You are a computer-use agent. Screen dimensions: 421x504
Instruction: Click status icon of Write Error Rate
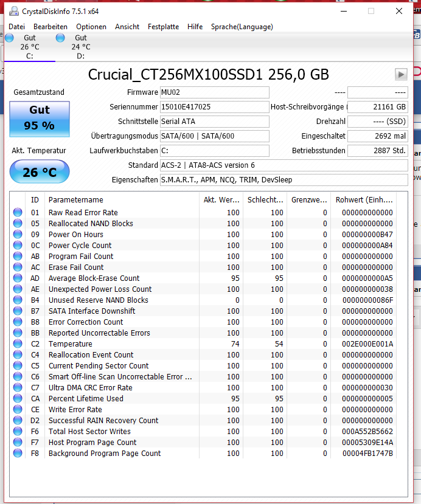point(18,409)
